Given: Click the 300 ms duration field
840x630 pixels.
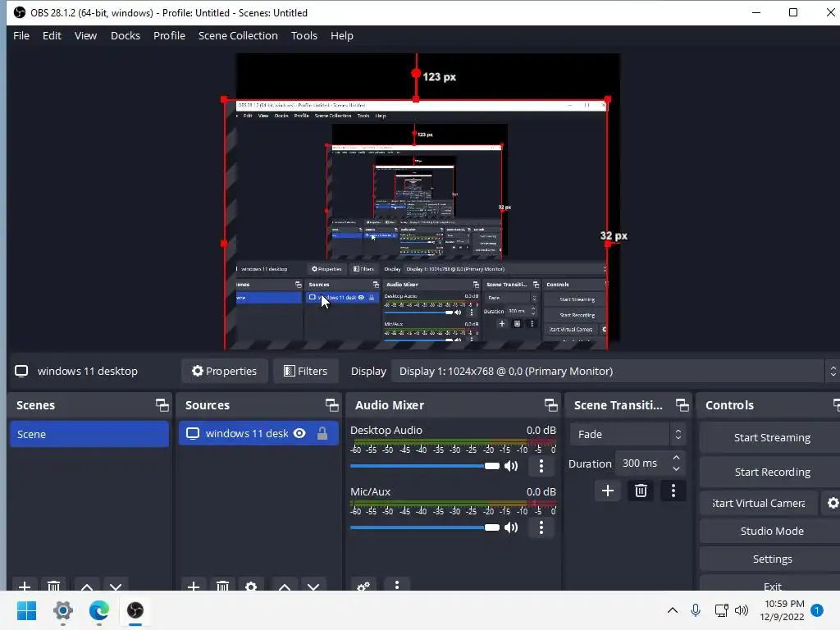Looking at the screenshot, I should pyautogui.click(x=643, y=463).
